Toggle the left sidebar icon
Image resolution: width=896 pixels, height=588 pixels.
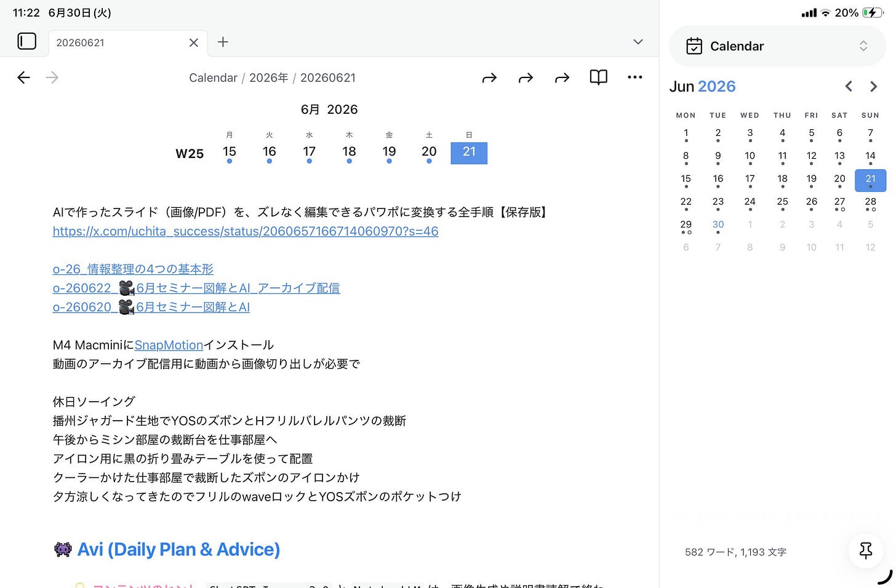coord(26,41)
